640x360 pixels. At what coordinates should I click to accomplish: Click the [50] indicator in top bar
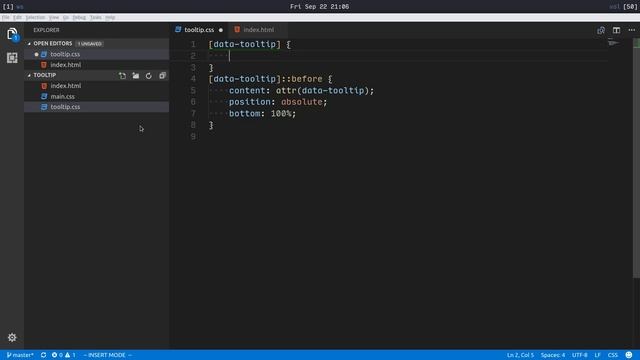coord(630,7)
